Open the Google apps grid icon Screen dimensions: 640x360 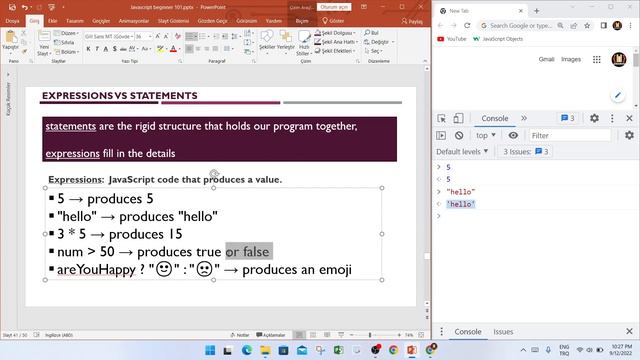pos(596,60)
